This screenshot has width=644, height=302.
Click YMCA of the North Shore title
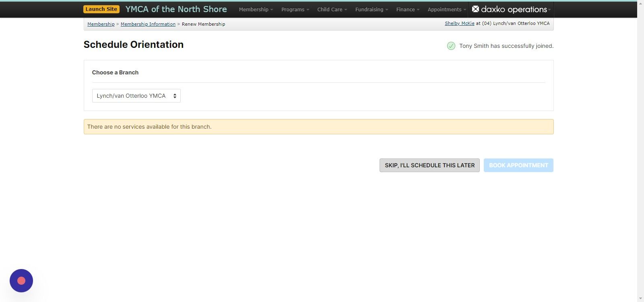[x=176, y=9]
